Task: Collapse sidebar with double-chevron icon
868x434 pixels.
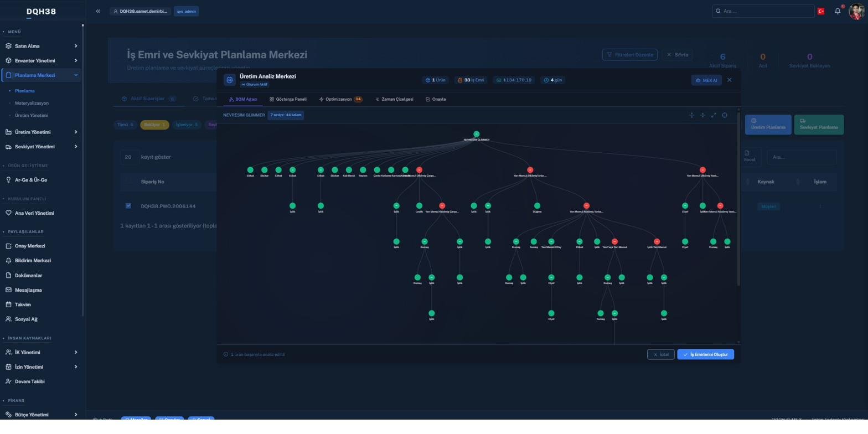Action: (x=98, y=11)
